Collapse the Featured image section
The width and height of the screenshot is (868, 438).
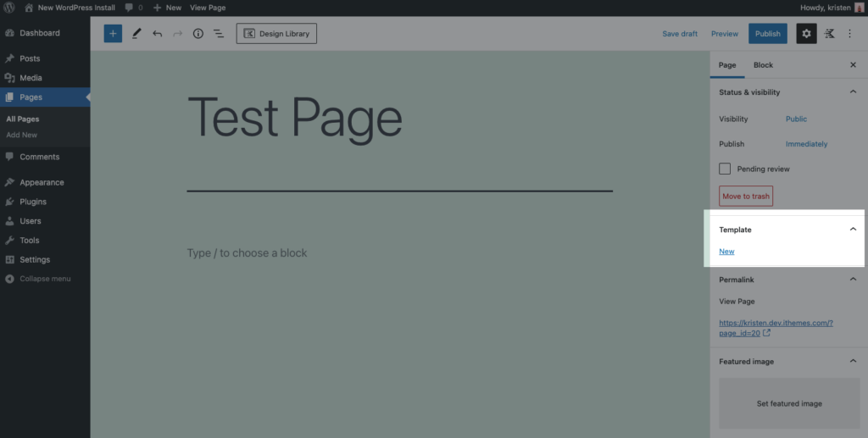point(853,361)
